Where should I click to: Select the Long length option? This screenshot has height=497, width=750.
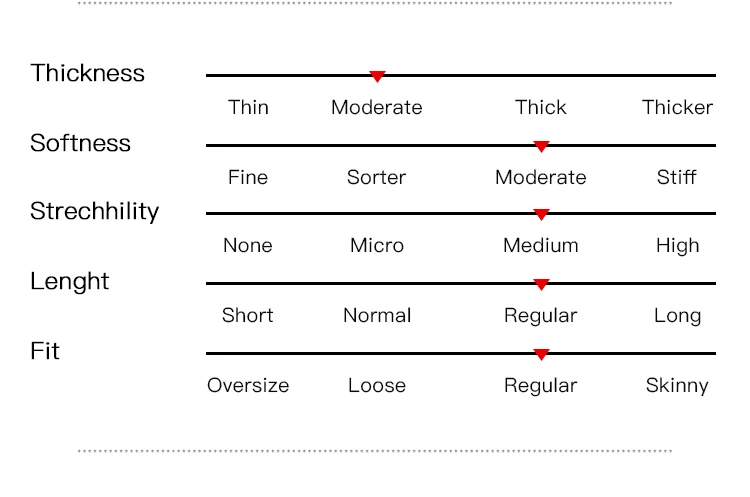(677, 315)
